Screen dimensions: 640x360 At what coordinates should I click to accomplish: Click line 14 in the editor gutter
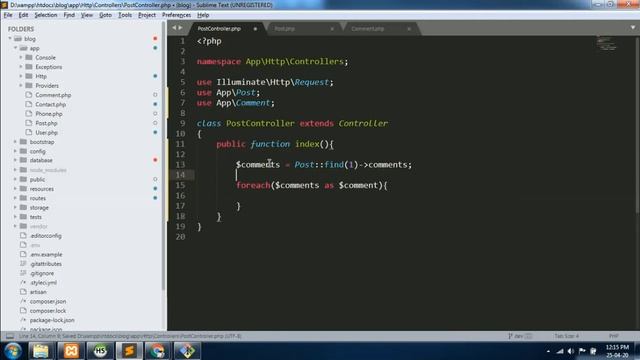coord(180,175)
